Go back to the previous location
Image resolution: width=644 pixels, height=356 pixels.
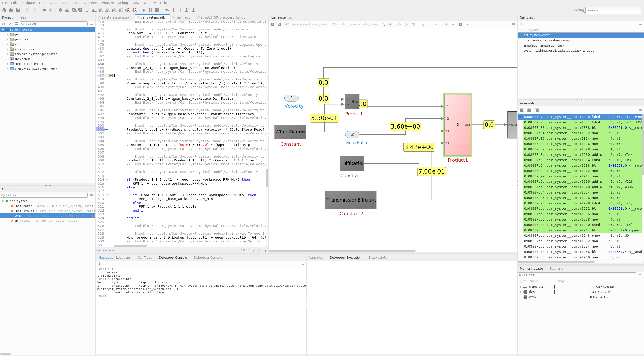click(44, 10)
